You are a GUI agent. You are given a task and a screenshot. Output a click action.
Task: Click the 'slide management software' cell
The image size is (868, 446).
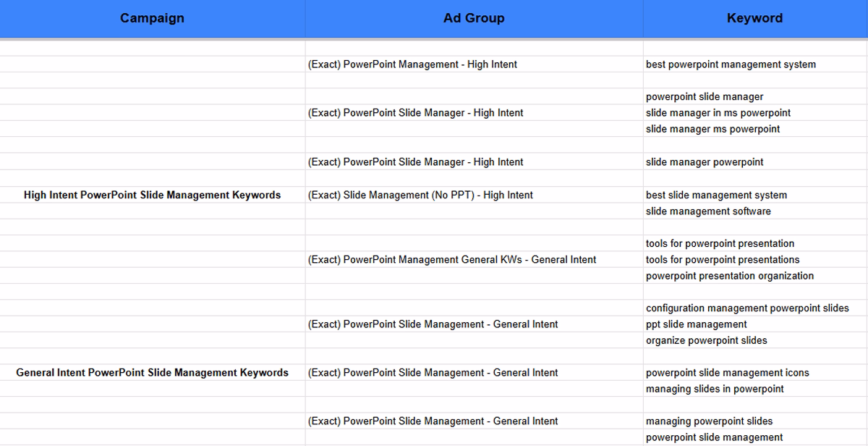click(709, 211)
